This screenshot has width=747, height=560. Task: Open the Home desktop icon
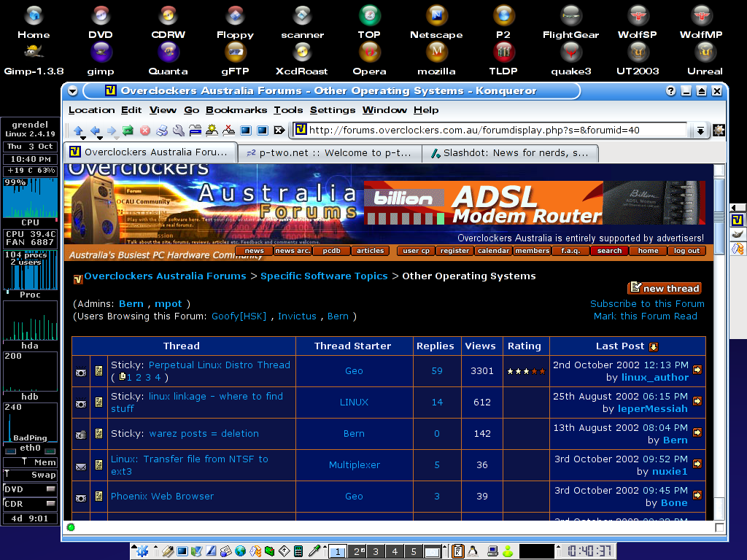coord(34,23)
